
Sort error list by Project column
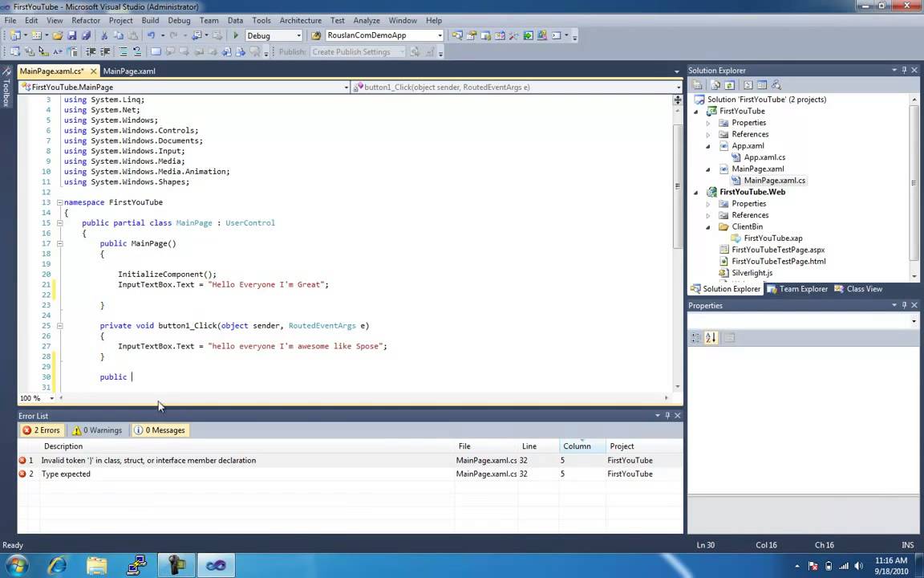point(644,446)
